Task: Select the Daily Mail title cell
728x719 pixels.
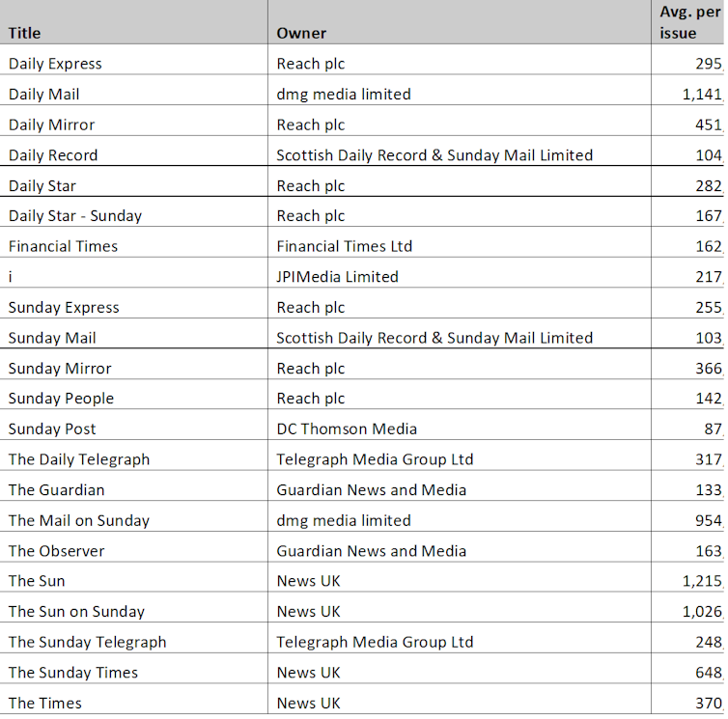Action: 44,95
